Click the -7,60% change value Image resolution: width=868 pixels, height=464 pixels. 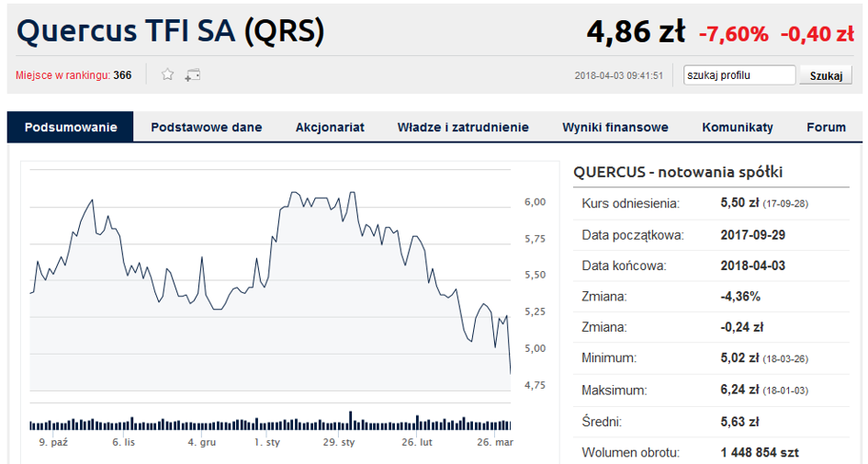pyautogui.click(x=734, y=34)
